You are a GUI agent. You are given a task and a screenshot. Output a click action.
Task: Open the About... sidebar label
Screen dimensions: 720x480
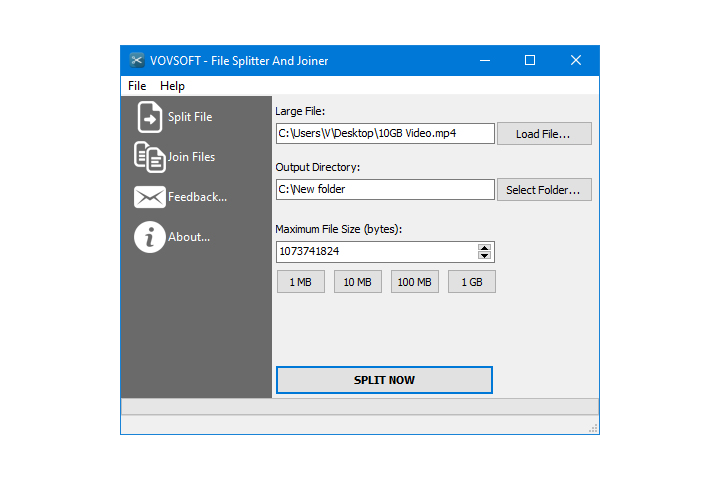189,237
